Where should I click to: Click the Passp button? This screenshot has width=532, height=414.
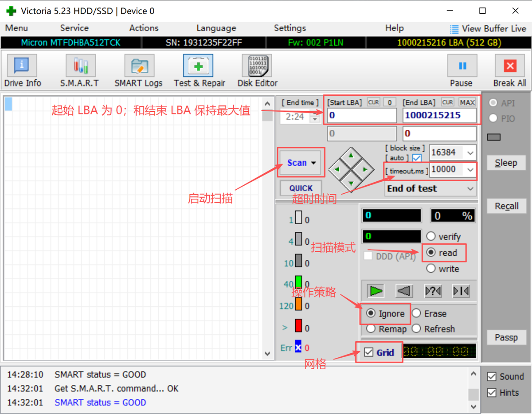pyautogui.click(x=506, y=338)
